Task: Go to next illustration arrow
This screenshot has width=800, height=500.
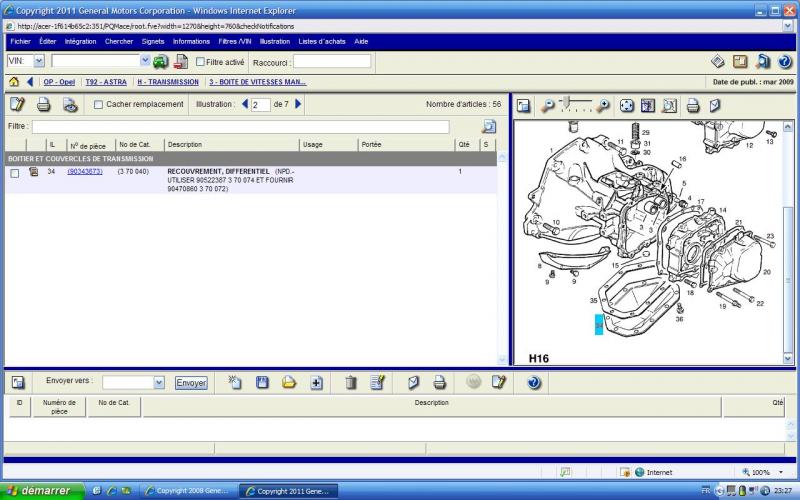Action: pyautogui.click(x=298, y=104)
